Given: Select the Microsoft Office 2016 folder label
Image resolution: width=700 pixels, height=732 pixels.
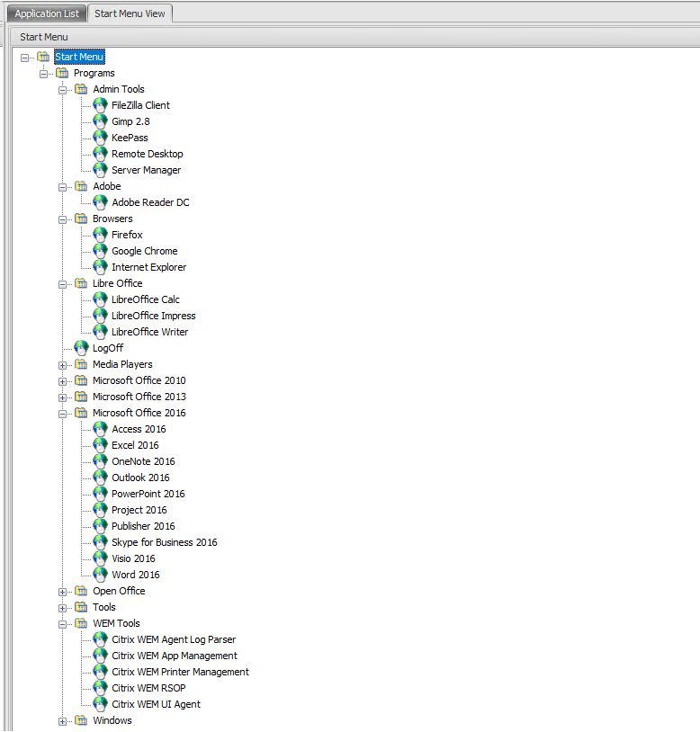Looking at the screenshot, I should (x=139, y=413).
